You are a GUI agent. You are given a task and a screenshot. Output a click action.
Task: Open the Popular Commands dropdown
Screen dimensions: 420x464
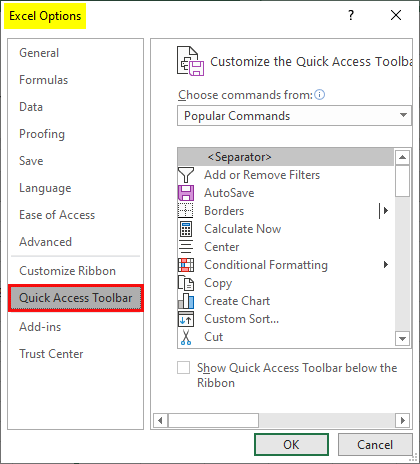[x=294, y=116]
